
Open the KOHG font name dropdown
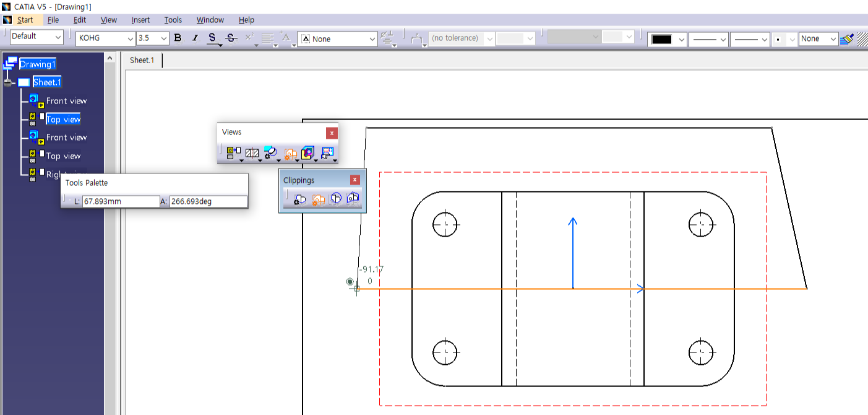tap(106, 38)
